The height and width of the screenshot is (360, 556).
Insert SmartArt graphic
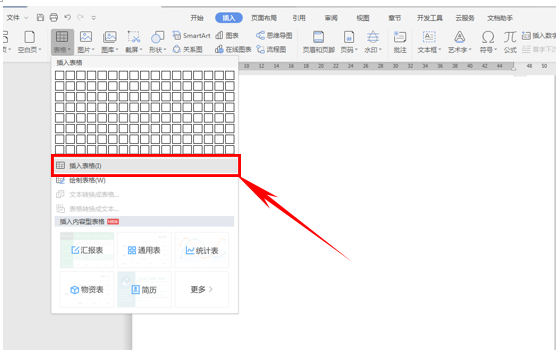[x=191, y=35]
